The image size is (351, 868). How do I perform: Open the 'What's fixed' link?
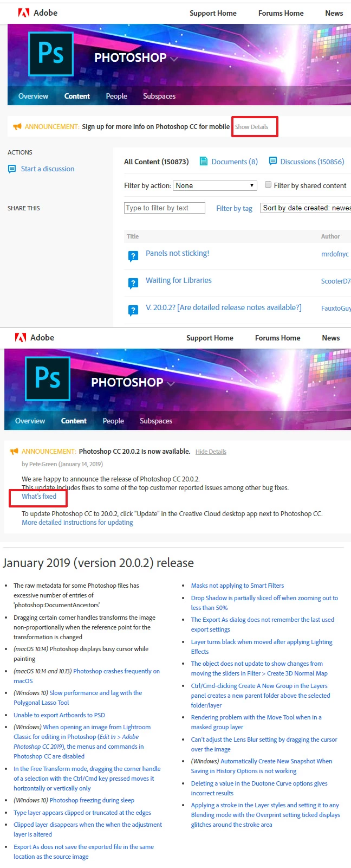[x=39, y=496]
